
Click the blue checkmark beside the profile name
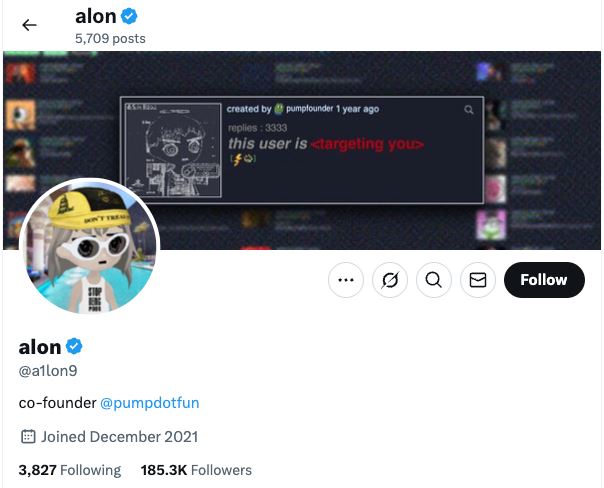tap(75, 347)
